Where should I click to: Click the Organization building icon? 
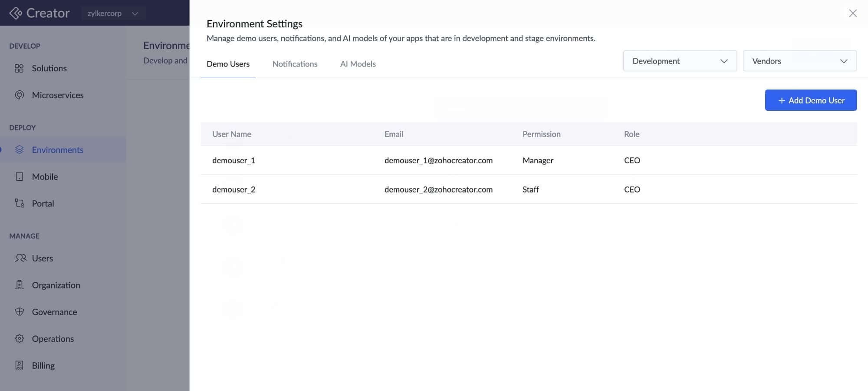(x=19, y=285)
